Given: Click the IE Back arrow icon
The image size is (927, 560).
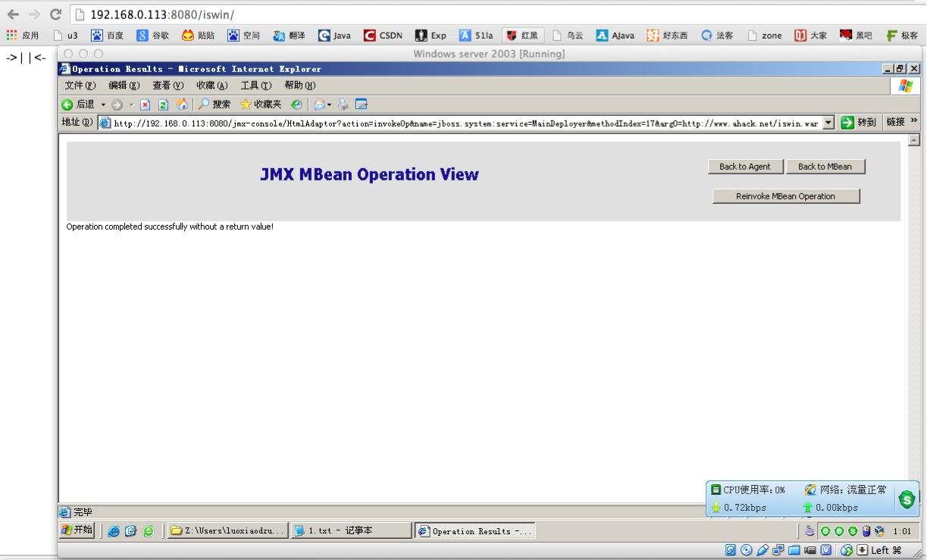Looking at the screenshot, I should click(x=67, y=105).
